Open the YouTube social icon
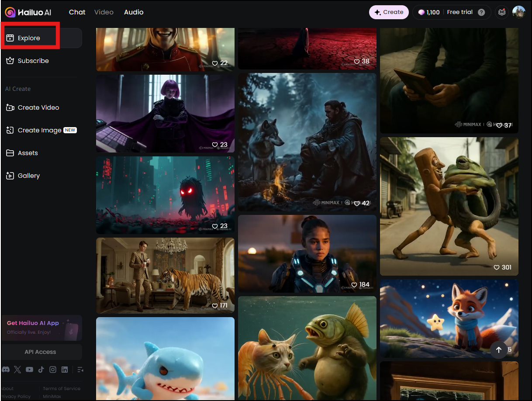Image resolution: width=532 pixels, height=401 pixels. coord(29,370)
